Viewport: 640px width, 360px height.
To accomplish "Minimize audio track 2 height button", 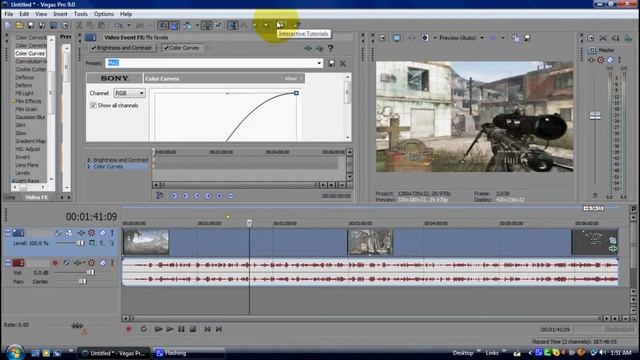I will [x=8, y=263].
